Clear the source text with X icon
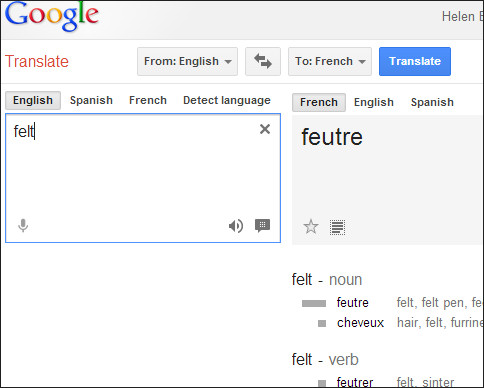 [x=265, y=129]
